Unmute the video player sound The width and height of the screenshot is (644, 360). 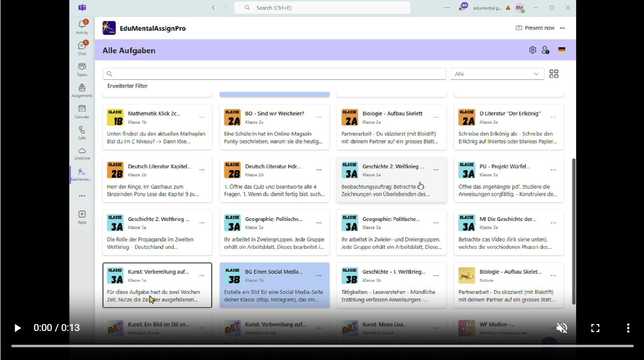[x=562, y=328]
